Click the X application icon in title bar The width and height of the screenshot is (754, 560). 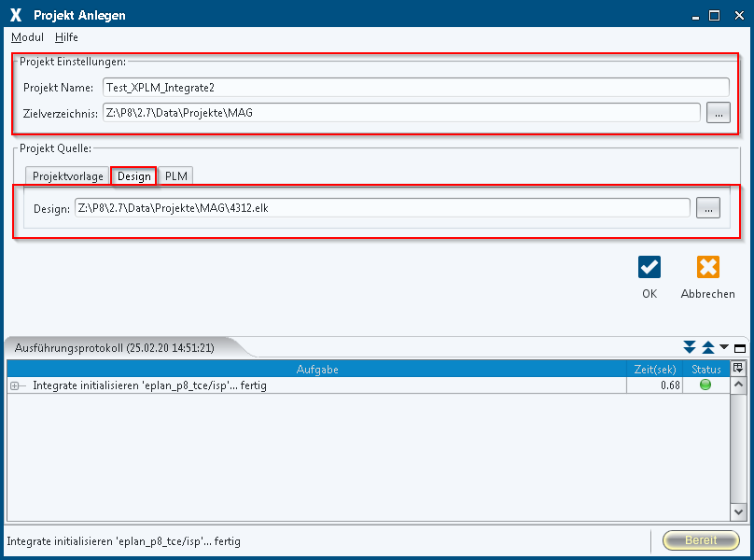coord(15,15)
